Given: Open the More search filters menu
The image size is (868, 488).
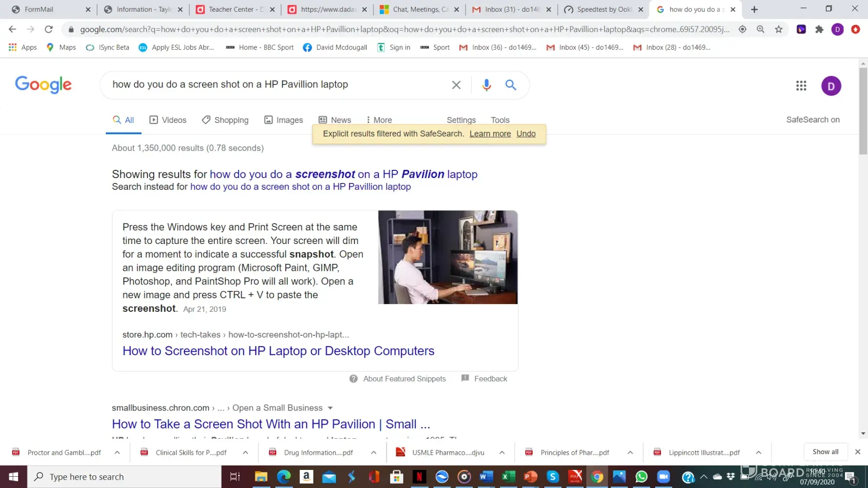Looking at the screenshot, I should coord(379,120).
